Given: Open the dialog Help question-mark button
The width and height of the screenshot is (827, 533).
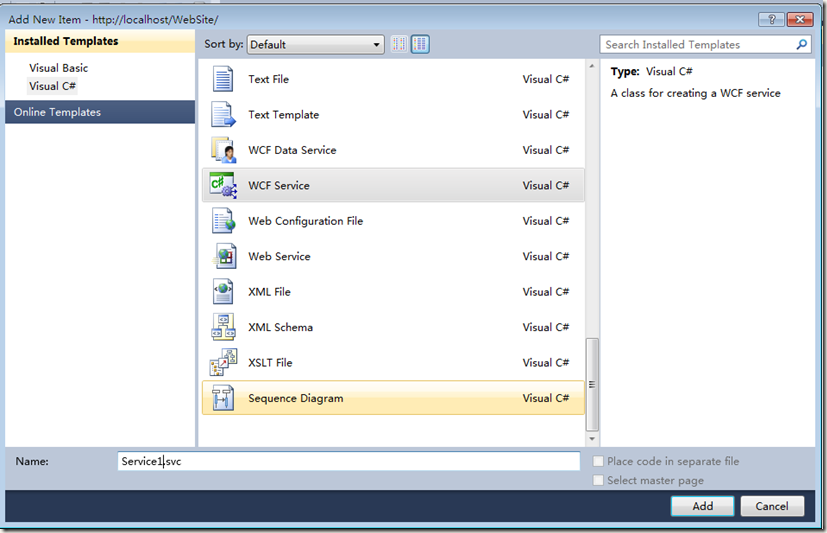Looking at the screenshot, I should tap(772, 20).
